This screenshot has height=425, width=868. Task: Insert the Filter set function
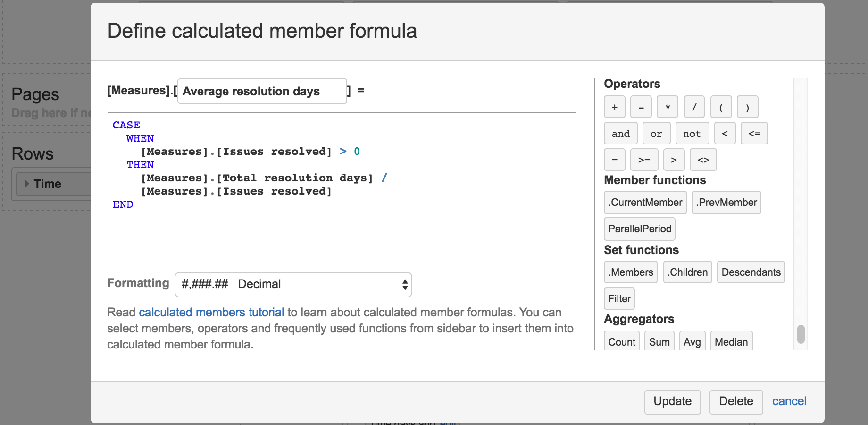(x=619, y=299)
